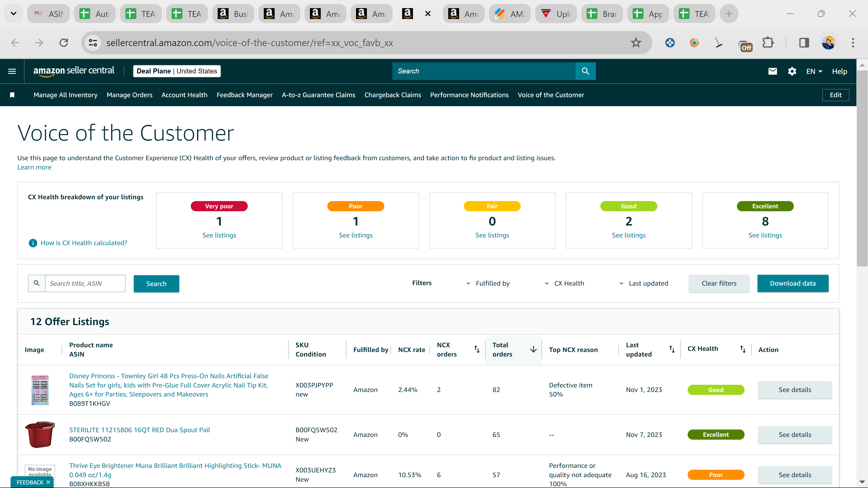The width and height of the screenshot is (868, 488).
Task: Close the current browser tab
Action: pyautogui.click(x=428, y=14)
